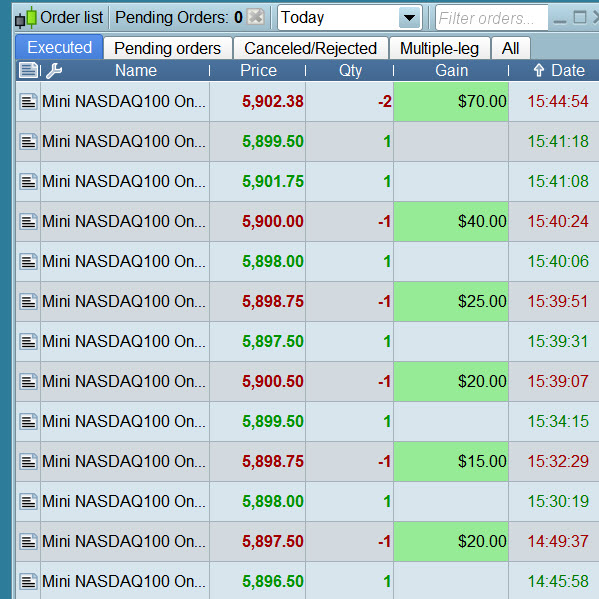Open details icon for 14:49:37 order
This screenshot has height=599, width=599.
click(x=28, y=541)
